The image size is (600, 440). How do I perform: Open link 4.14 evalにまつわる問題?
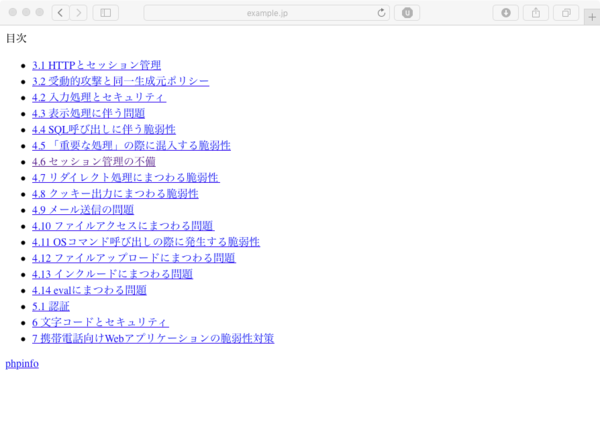(x=89, y=290)
